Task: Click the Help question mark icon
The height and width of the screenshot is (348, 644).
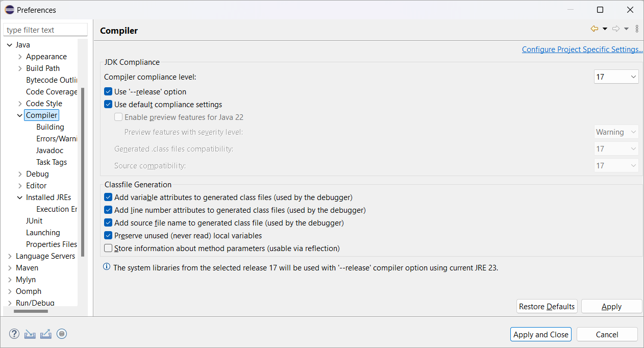Action: (x=14, y=334)
